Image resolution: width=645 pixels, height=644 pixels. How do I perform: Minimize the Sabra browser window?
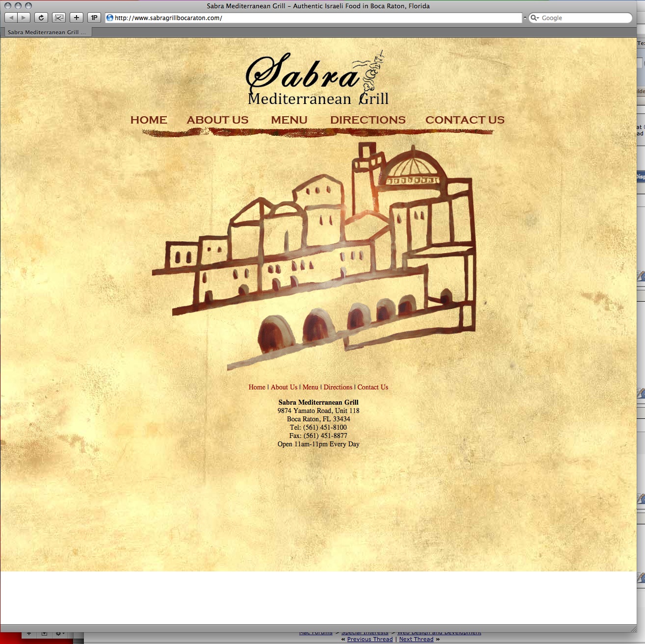tap(18, 6)
